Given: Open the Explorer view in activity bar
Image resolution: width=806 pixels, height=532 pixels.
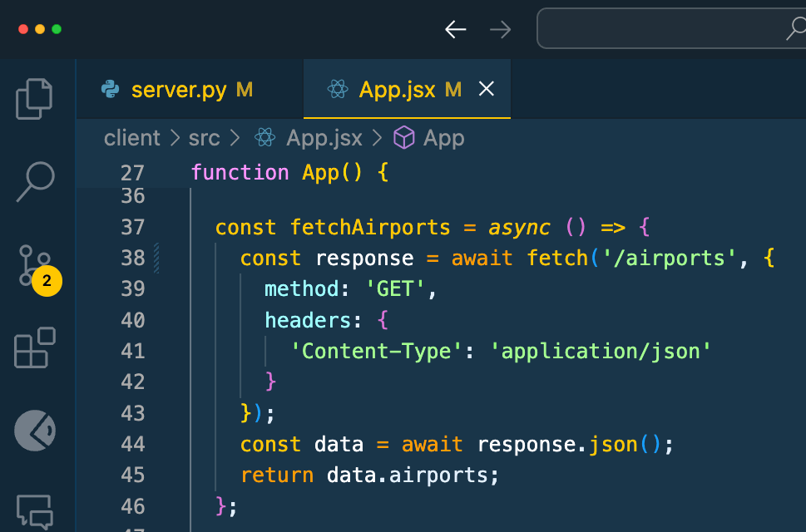Looking at the screenshot, I should tap(35, 98).
